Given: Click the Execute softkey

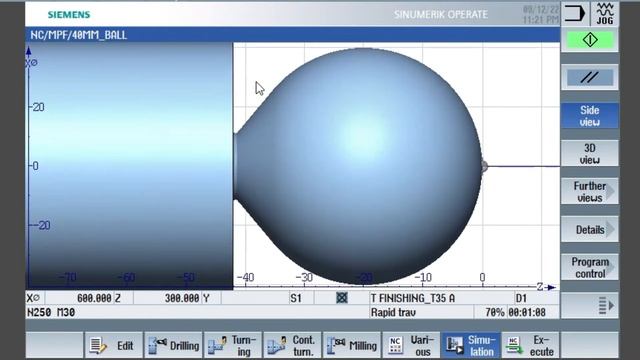Looking at the screenshot, I should click(531, 346).
